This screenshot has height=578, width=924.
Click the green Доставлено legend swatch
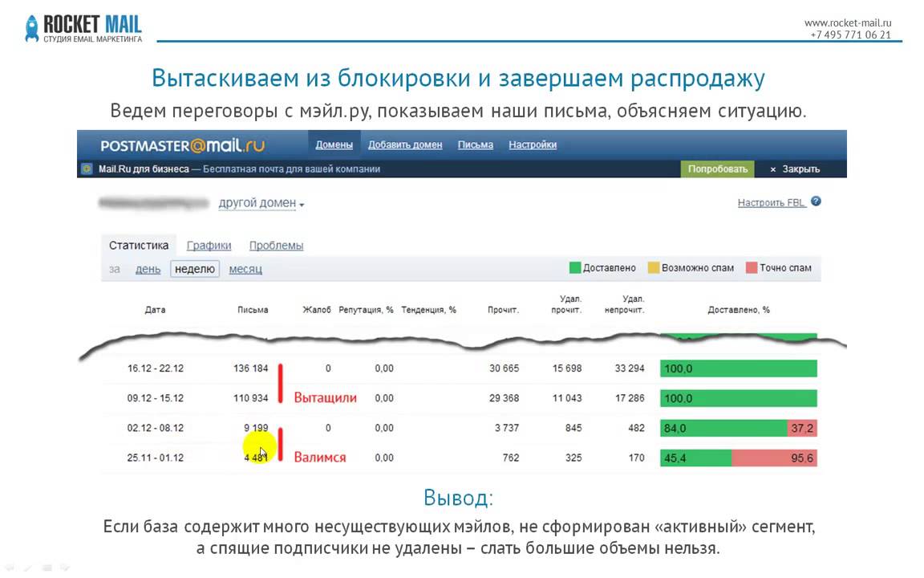tap(575, 268)
